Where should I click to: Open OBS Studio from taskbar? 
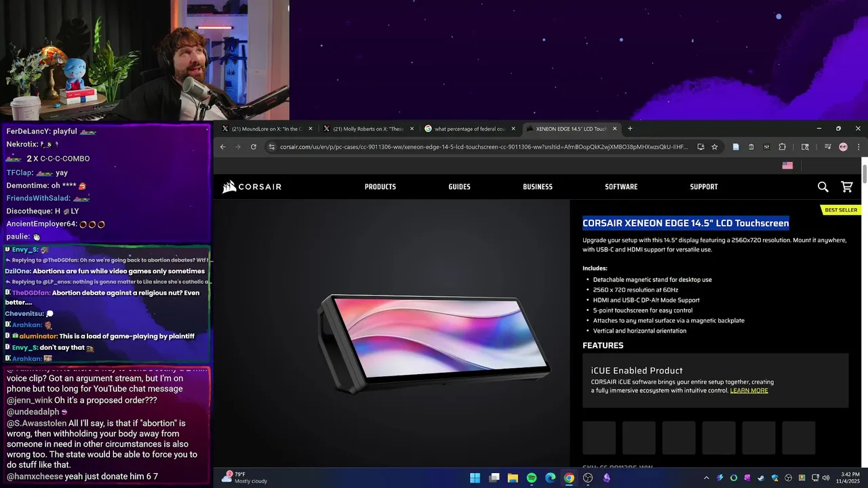[588, 478]
